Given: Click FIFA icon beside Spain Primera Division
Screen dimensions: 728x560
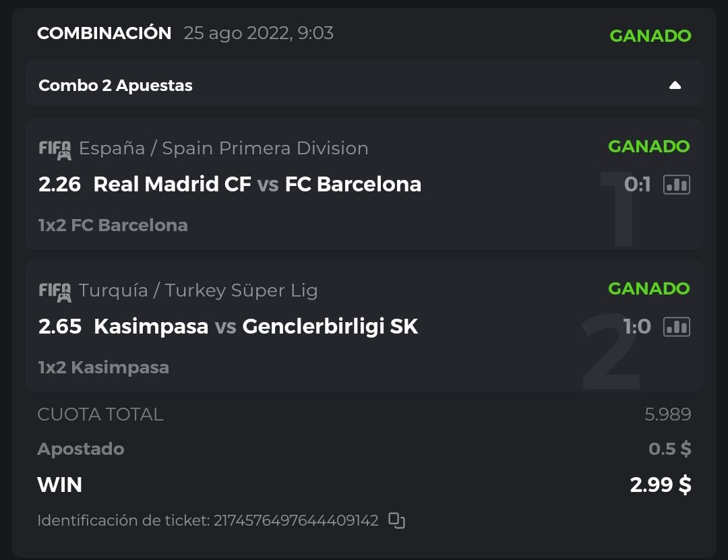Looking at the screenshot, I should pyautogui.click(x=55, y=149).
